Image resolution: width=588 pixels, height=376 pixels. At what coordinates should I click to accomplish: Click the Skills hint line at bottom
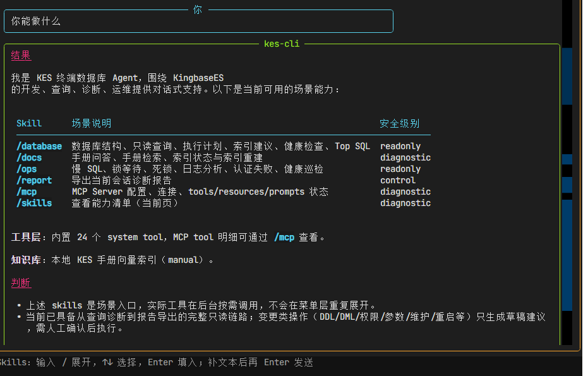[x=157, y=363]
